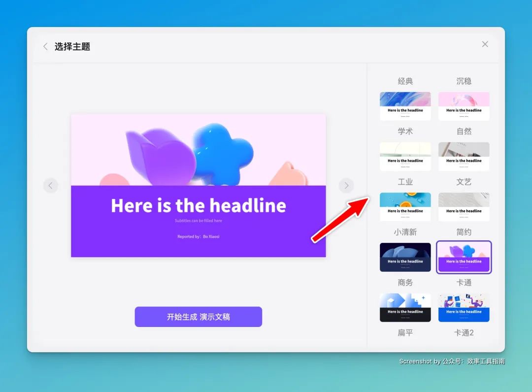Select the pink ring theme thumbnail above 自然
This screenshot has height=392, width=532.
click(x=464, y=106)
